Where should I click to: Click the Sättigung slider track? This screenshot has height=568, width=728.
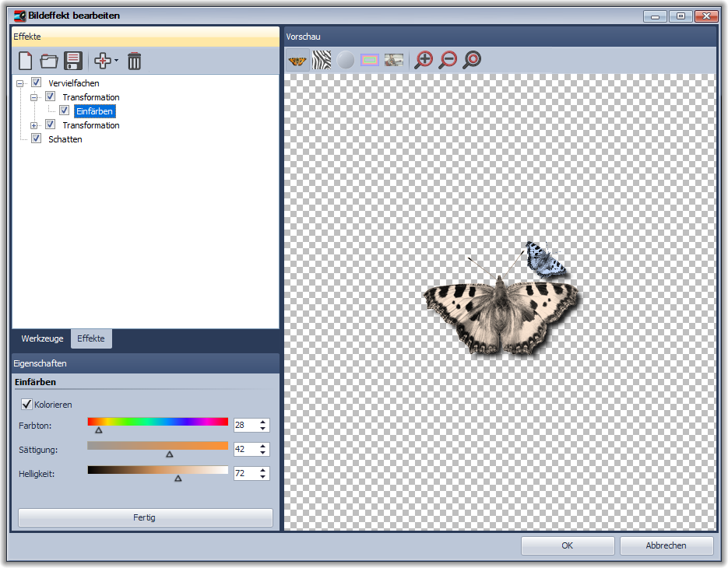(x=157, y=446)
